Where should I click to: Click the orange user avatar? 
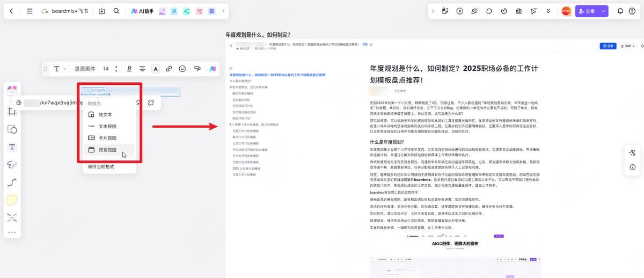tap(566, 11)
